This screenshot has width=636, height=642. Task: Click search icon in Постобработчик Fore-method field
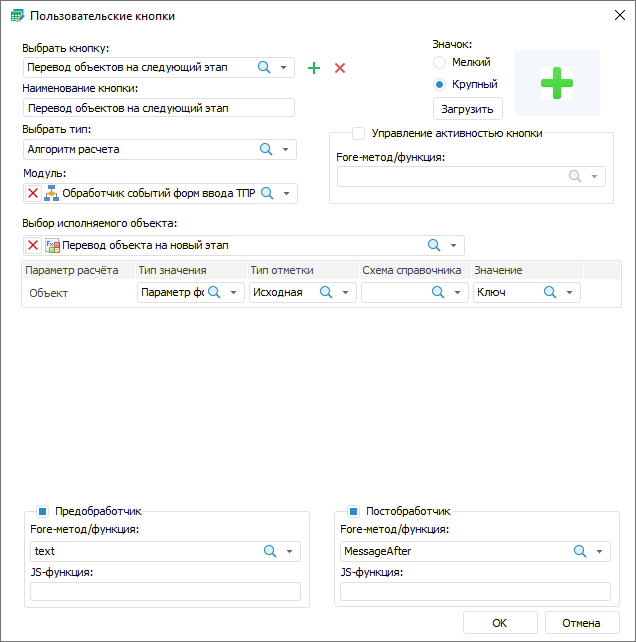579,551
